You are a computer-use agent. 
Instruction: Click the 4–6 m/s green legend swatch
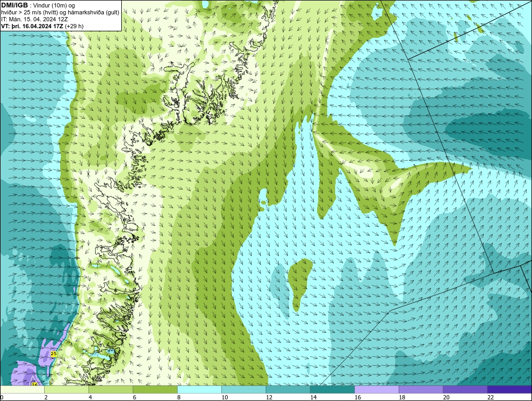pos(111,389)
